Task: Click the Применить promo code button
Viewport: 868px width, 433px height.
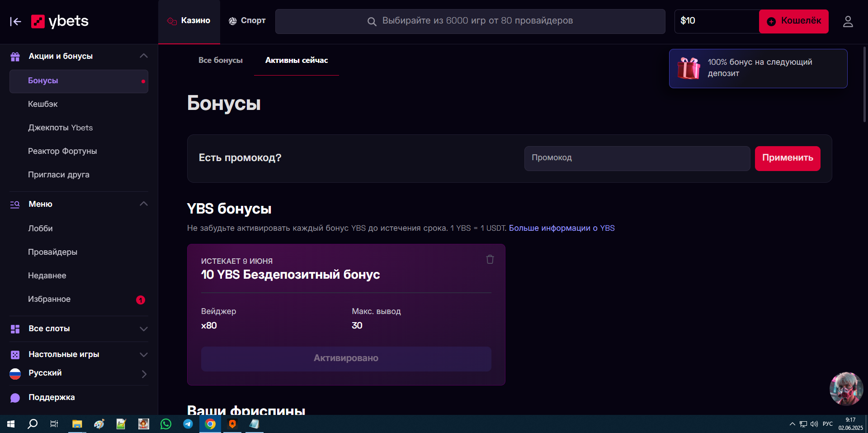Action: pyautogui.click(x=787, y=158)
